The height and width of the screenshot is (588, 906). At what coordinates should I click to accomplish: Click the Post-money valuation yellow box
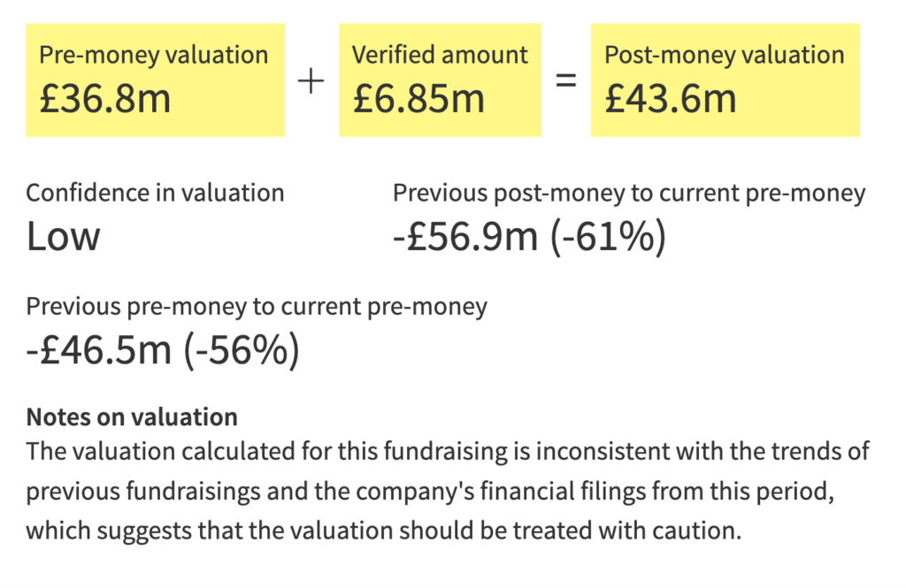click(726, 80)
